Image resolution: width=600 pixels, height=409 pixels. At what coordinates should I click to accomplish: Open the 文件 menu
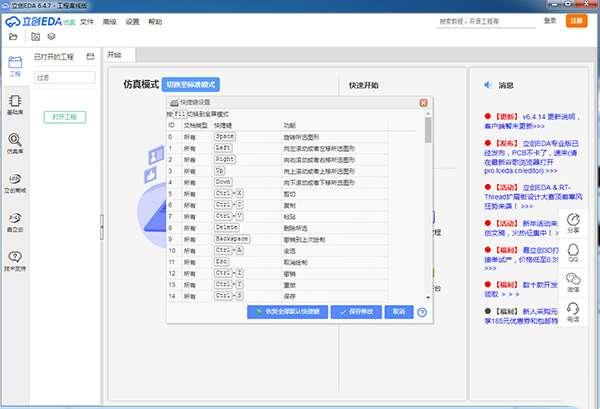coord(87,22)
